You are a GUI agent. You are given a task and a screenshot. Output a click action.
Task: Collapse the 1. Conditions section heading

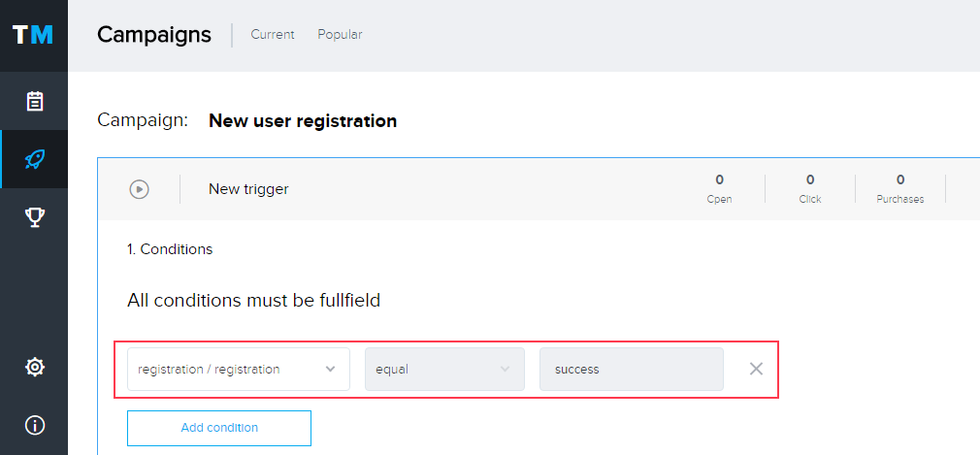170,248
